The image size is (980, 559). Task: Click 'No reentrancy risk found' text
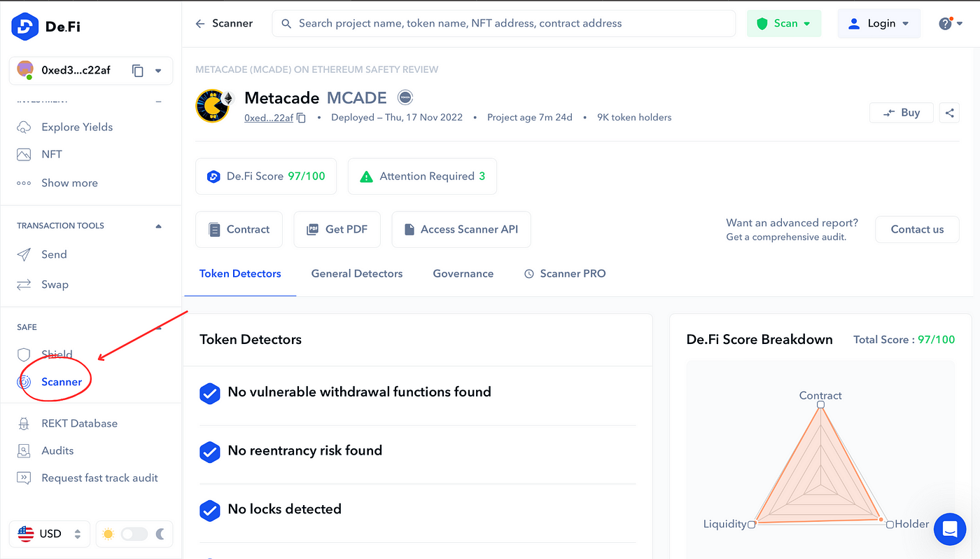pyautogui.click(x=305, y=450)
